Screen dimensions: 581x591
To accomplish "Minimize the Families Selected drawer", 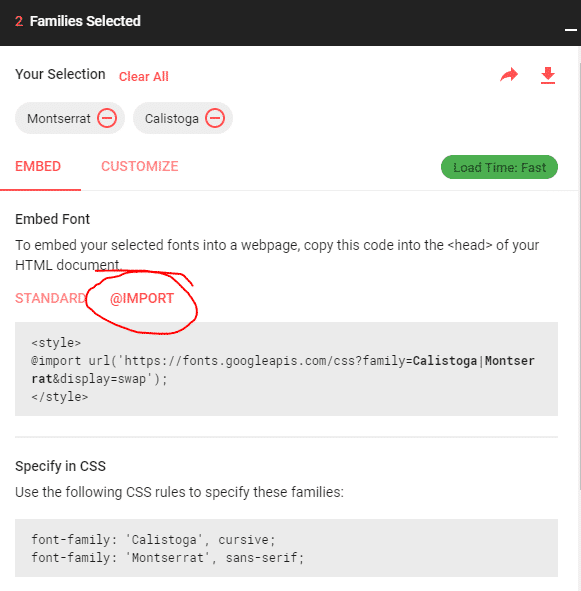I will click(571, 30).
